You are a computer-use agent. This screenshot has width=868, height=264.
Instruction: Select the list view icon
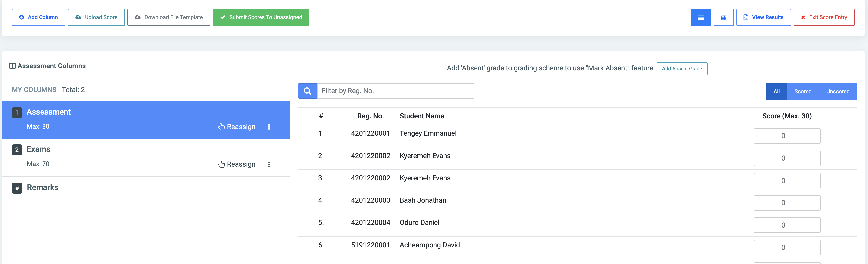click(701, 17)
